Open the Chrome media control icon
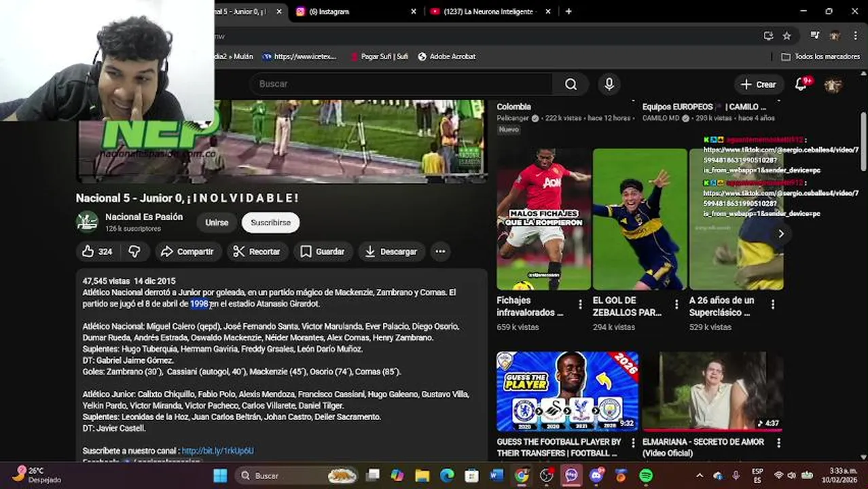868x489 pixels. 814,36
